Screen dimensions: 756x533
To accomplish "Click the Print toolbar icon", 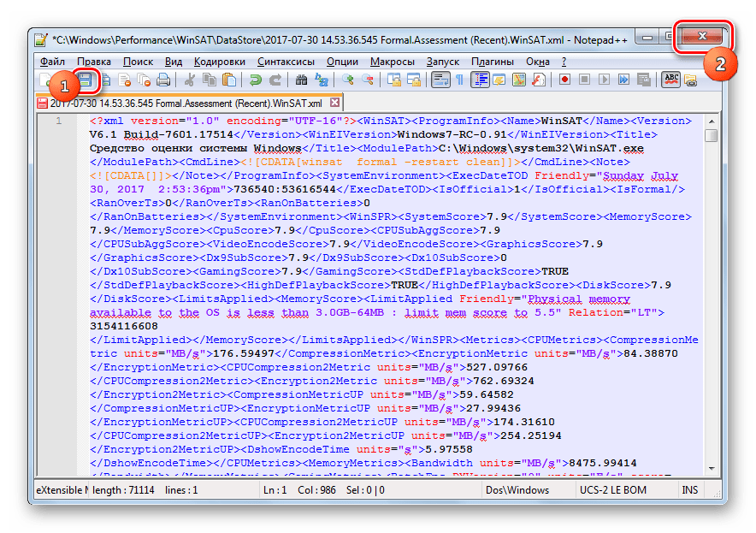I will pyautogui.click(x=163, y=80).
